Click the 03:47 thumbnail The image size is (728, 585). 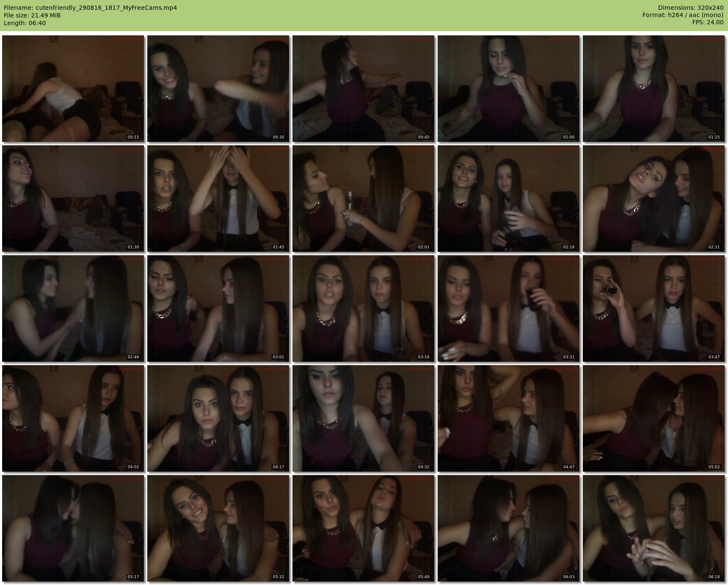coord(653,308)
